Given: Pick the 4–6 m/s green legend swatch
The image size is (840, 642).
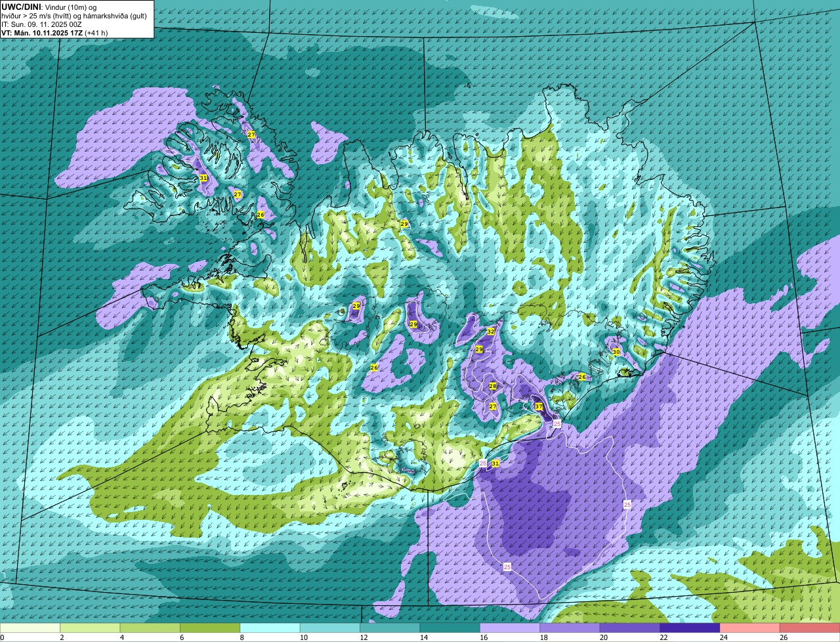Looking at the screenshot, I should [150, 628].
